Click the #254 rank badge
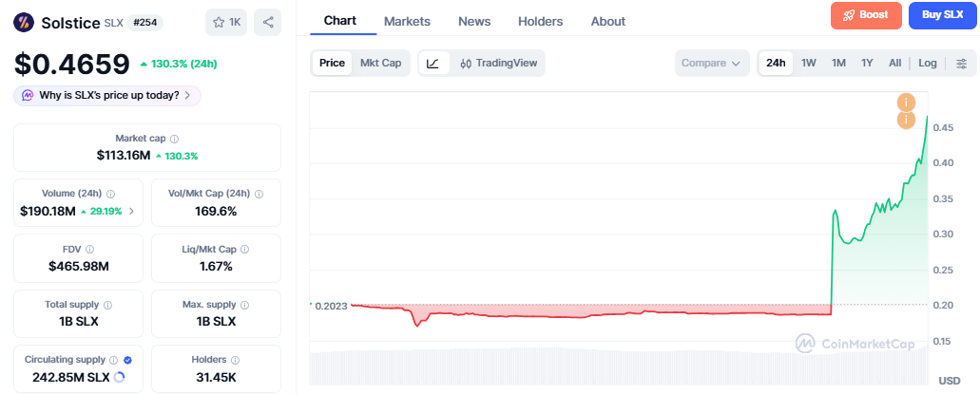The width and height of the screenshot is (980, 394). pyautogui.click(x=145, y=23)
